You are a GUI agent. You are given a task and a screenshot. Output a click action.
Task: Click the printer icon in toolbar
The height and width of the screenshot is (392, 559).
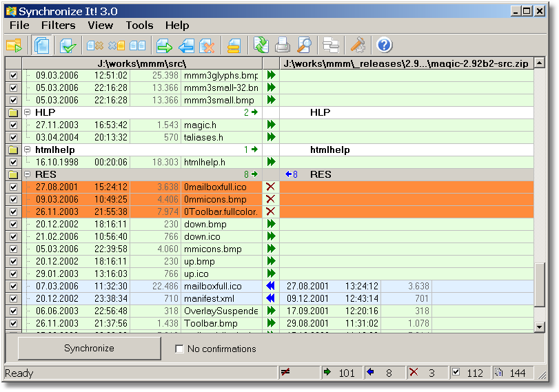point(283,45)
